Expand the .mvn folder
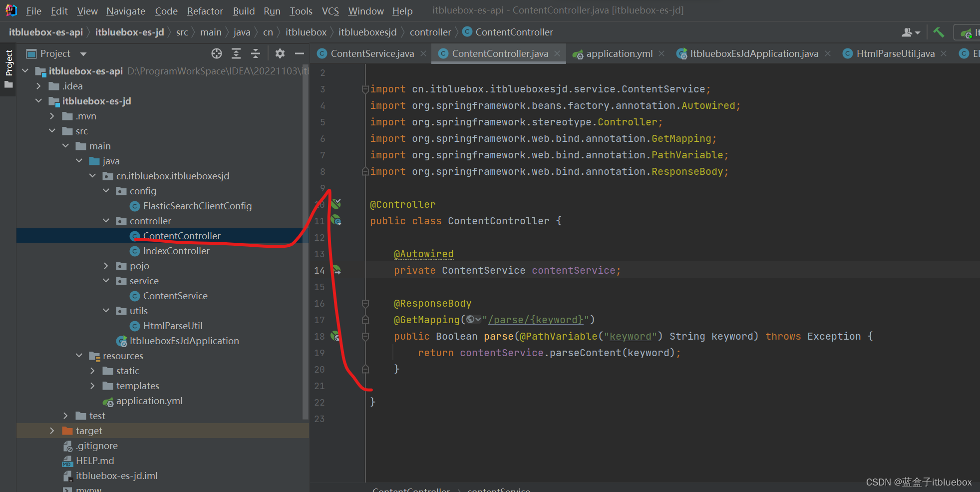980x492 pixels. click(52, 116)
